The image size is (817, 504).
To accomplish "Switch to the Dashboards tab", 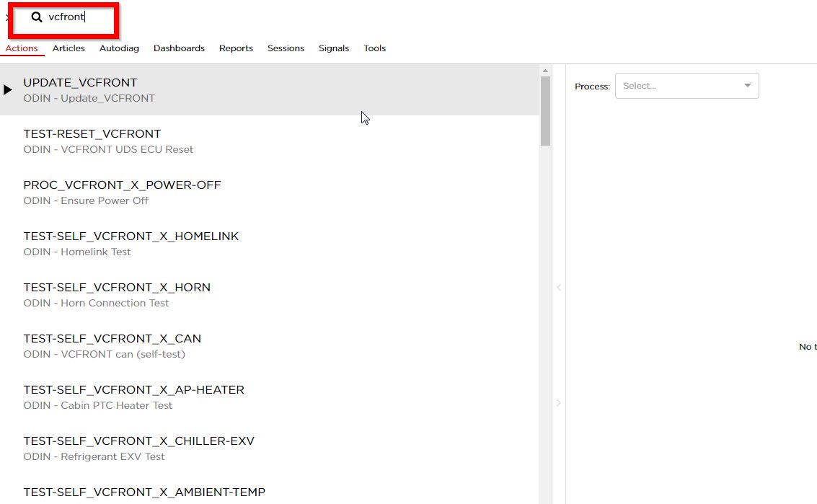I will [x=179, y=48].
